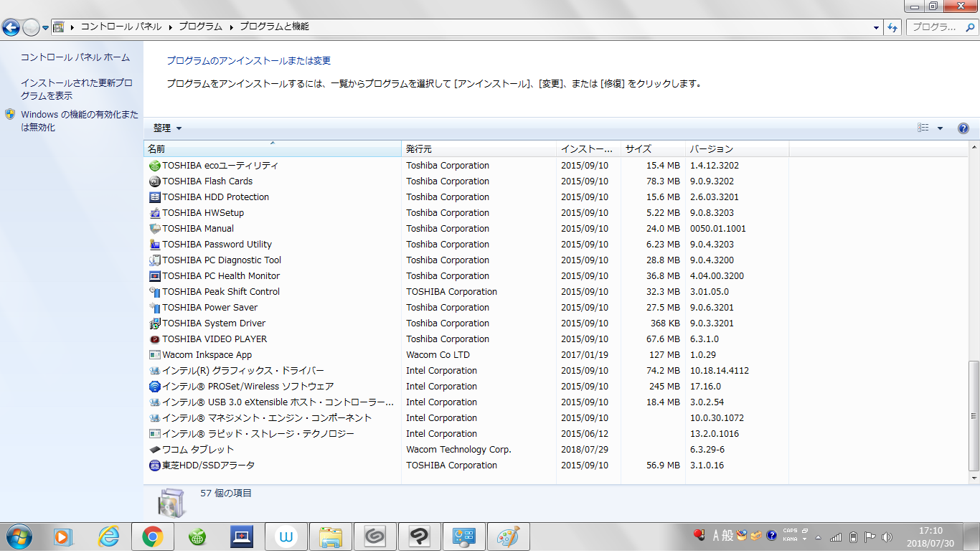
Task: Open the 整理 dropdown menu
Action: [x=168, y=128]
